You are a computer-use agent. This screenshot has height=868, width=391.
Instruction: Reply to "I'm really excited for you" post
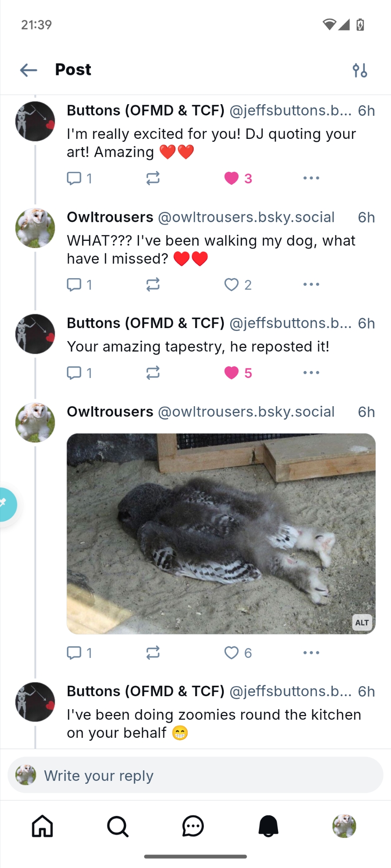(74, 178)
